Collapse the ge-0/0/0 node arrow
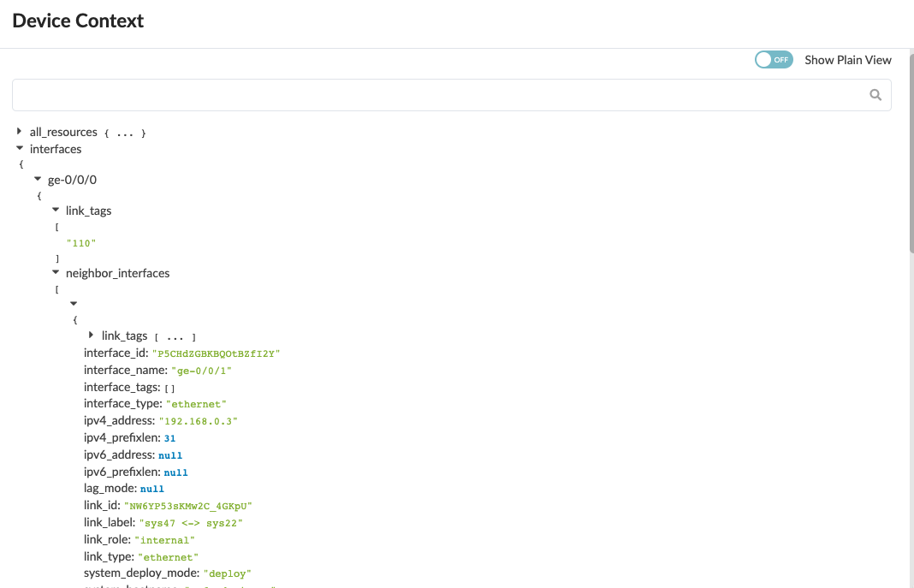Image resolution: width=914 pixels, height=588 pixels. (x=38, y=179)
